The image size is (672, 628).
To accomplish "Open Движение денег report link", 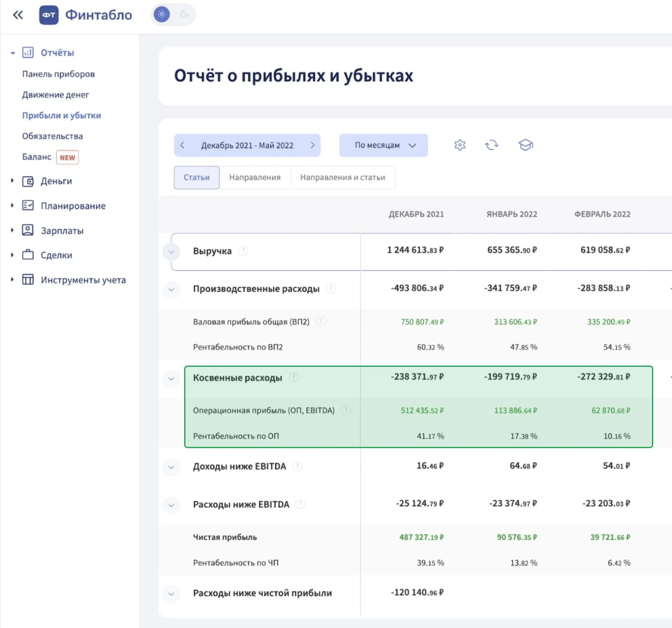I will point(56,95).
